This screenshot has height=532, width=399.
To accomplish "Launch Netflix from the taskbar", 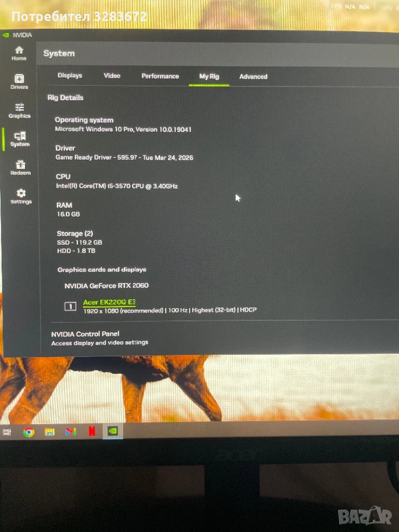I will coord(91,431).
